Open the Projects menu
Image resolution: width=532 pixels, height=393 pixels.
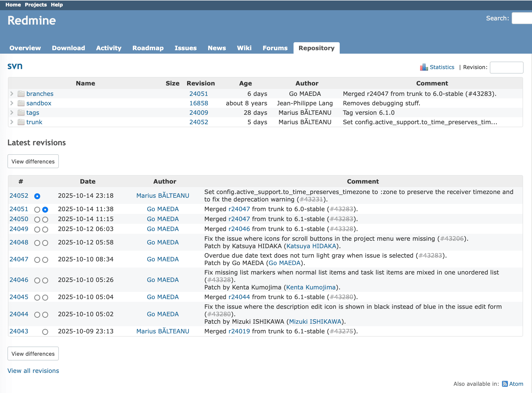click(x=35, y=4)
